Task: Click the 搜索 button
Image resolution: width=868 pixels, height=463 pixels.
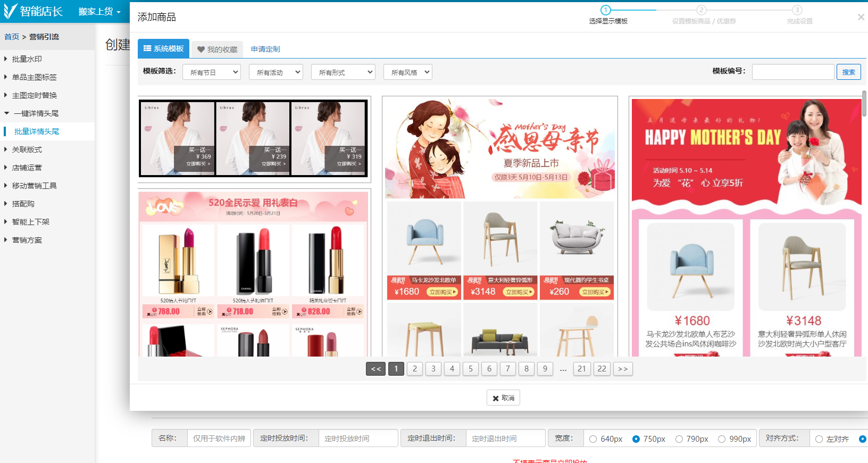Action: pos(849,72)
